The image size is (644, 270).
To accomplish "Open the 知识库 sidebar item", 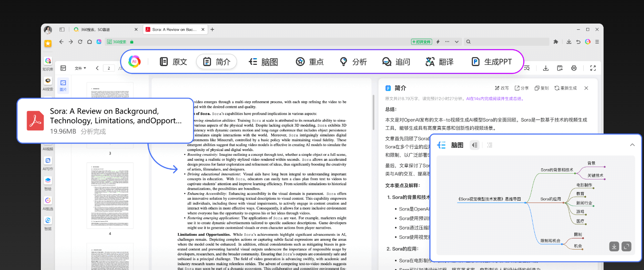I will 48,64.
